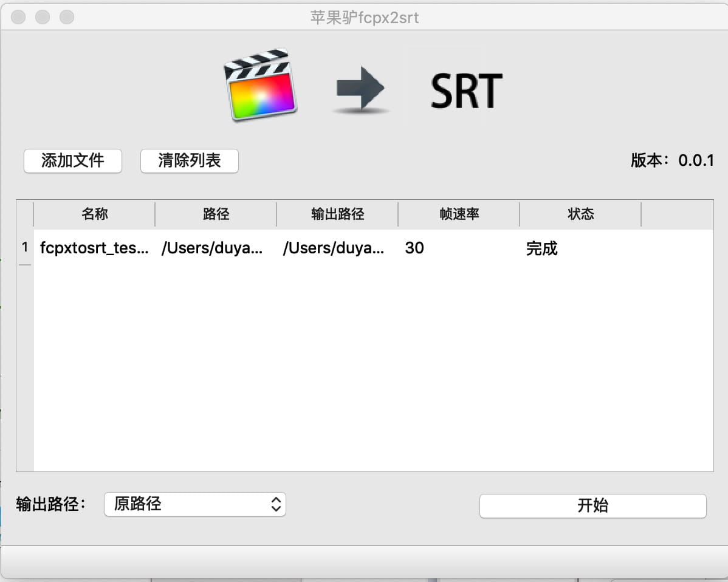Click the /Users/duya... cell under 路径

216,248
